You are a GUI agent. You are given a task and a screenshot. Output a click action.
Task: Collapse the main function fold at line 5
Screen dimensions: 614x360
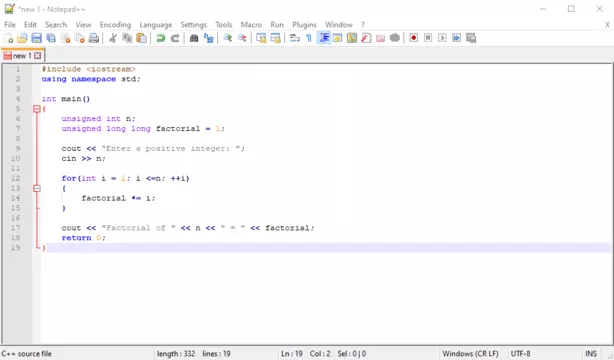coord(37,109)
